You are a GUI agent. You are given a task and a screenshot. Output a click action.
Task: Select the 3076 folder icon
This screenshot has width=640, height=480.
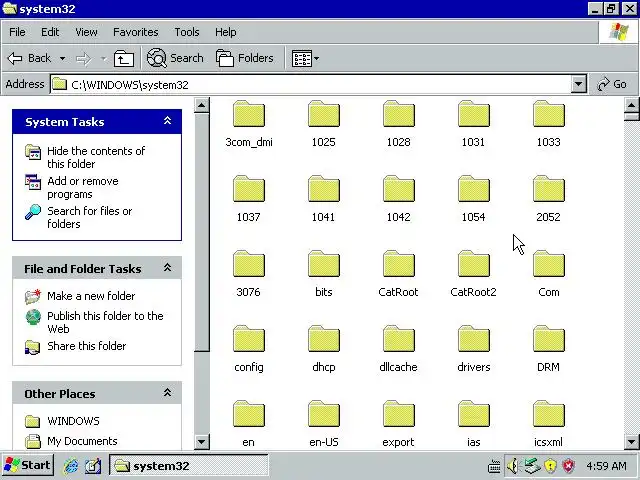(249, 264)
